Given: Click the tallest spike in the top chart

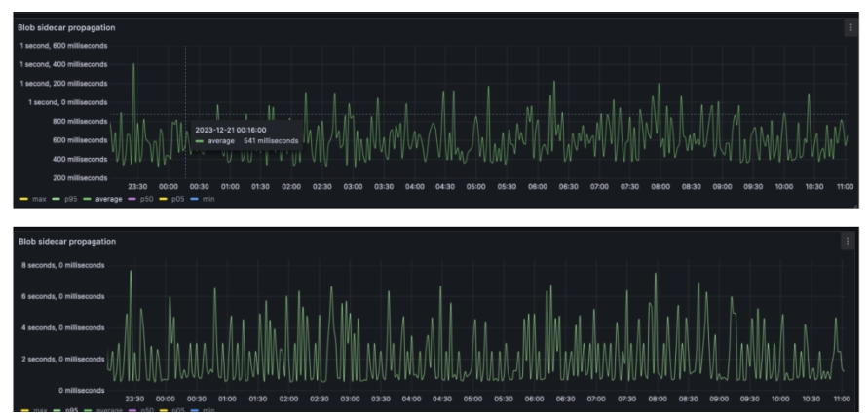Looking at the screenshot, I should (x=133, y=65).
